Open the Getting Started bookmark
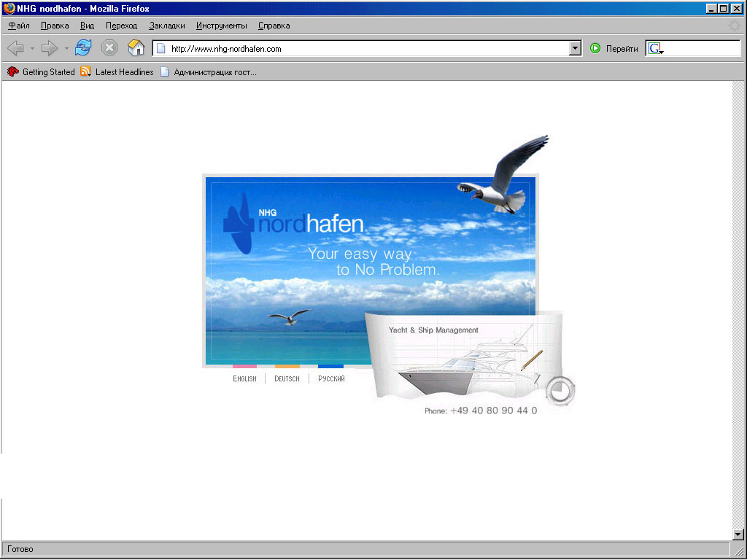747x560 pixels. (x=49, y=72)
